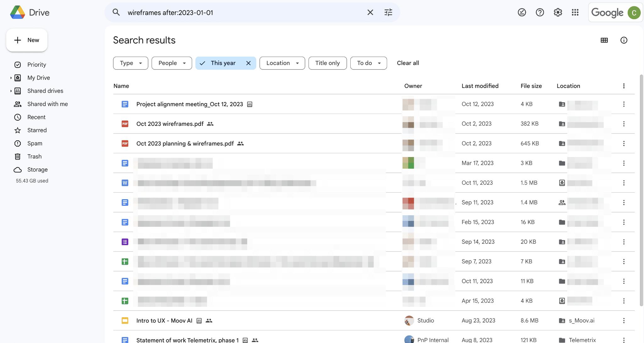Screen dimensions: 644x343
Task: Expand Shared drives in the sidebar
Action: [11, 91]
